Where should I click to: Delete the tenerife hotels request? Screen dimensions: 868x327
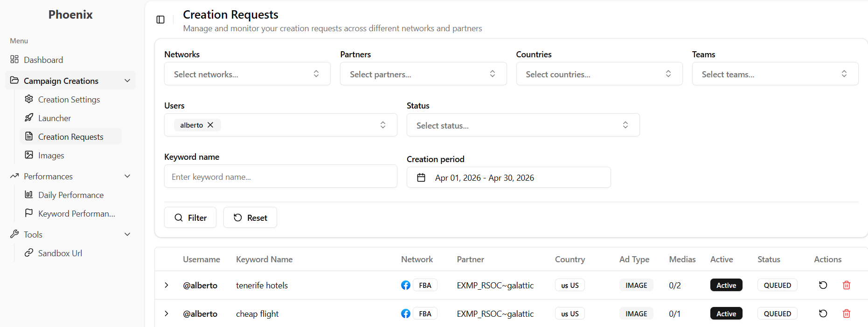(846, 285)
